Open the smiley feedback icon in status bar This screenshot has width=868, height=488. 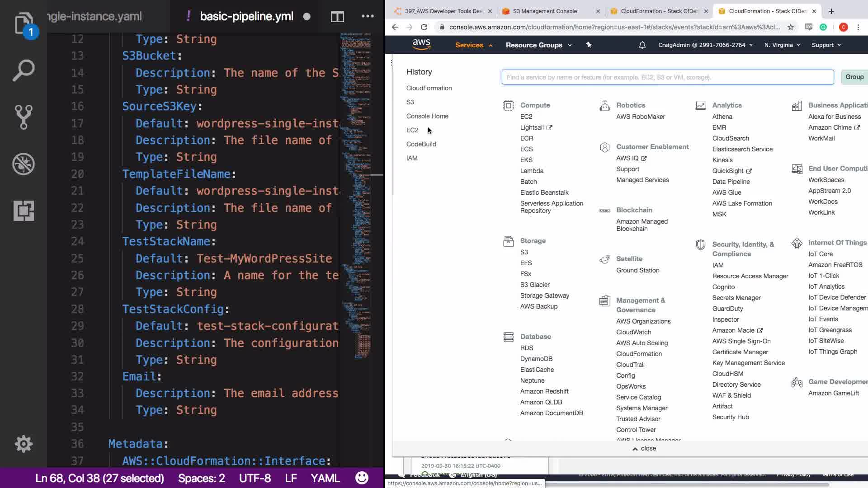362,478
